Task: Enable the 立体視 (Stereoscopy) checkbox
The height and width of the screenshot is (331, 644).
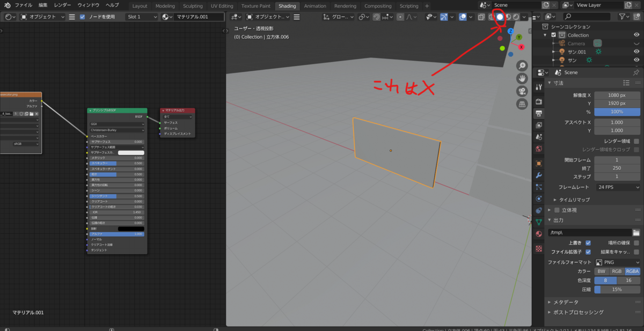Action: tap(557, 210)
